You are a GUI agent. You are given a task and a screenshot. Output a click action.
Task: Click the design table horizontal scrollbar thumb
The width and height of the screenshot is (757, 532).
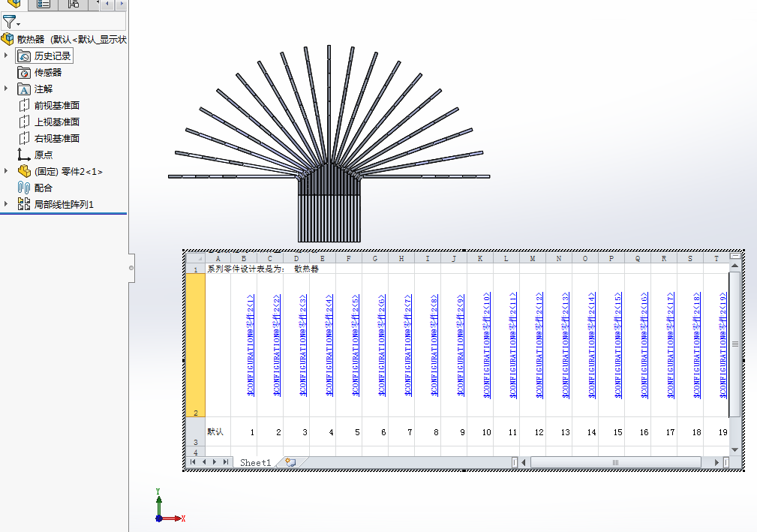[615, 462]
